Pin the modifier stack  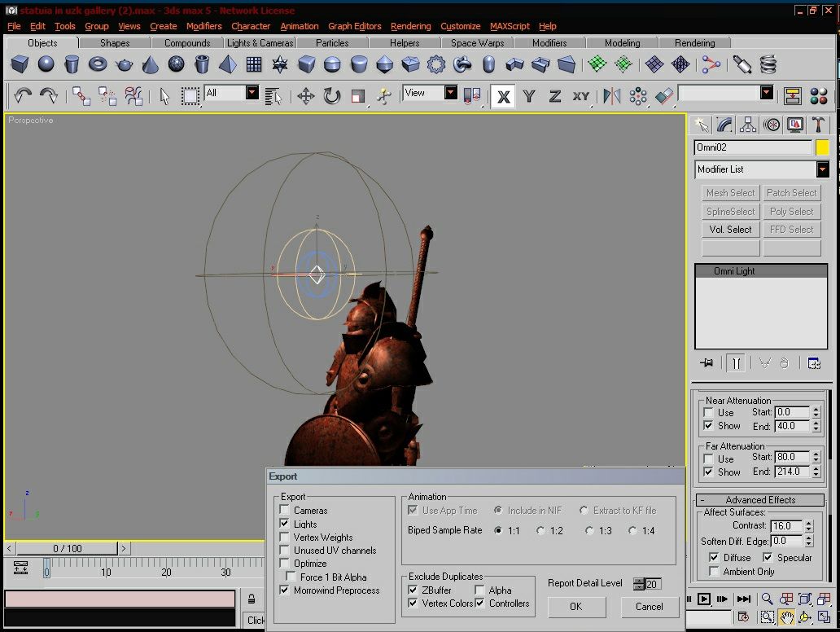click(707, 363)
